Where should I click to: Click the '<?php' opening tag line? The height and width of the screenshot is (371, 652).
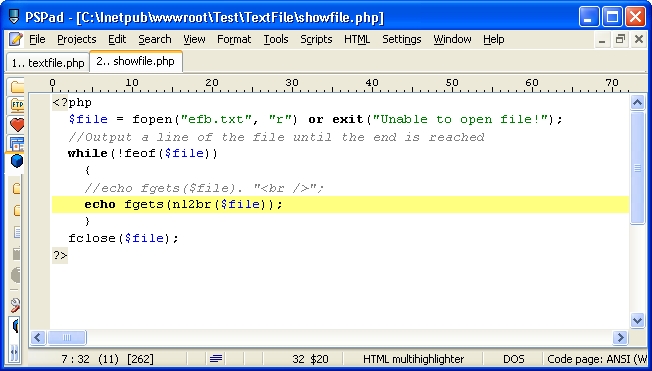[72, 102]
